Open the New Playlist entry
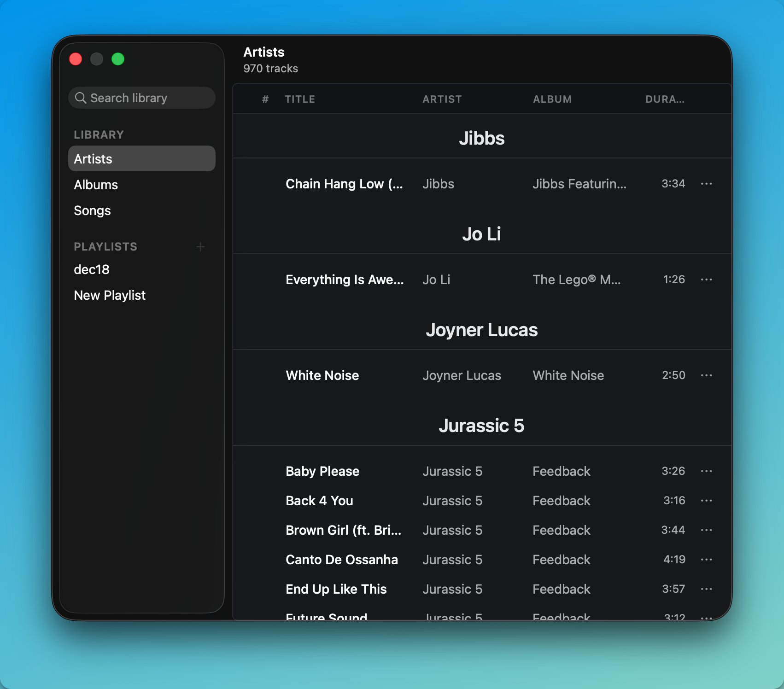 [142, 295]
